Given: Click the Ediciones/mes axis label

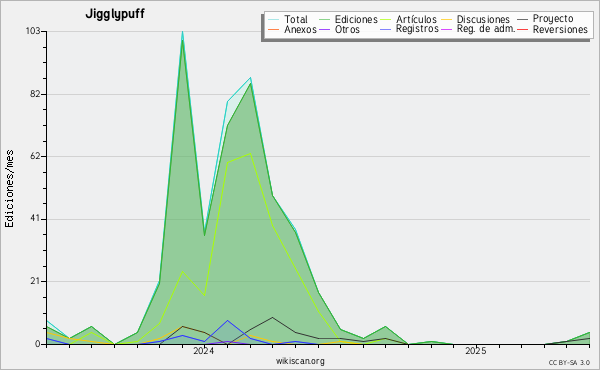Looking at the screenshot, I should tap(9, 189).
